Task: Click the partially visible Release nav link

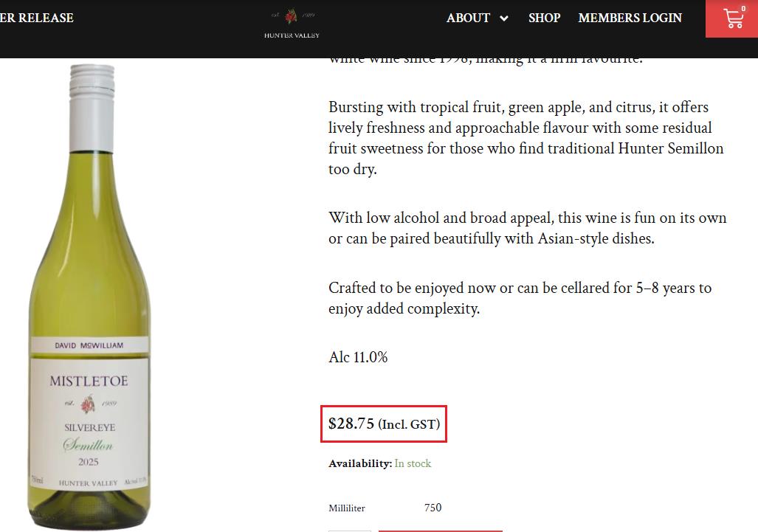Action: pyautogui.click(x=36, y=18)
